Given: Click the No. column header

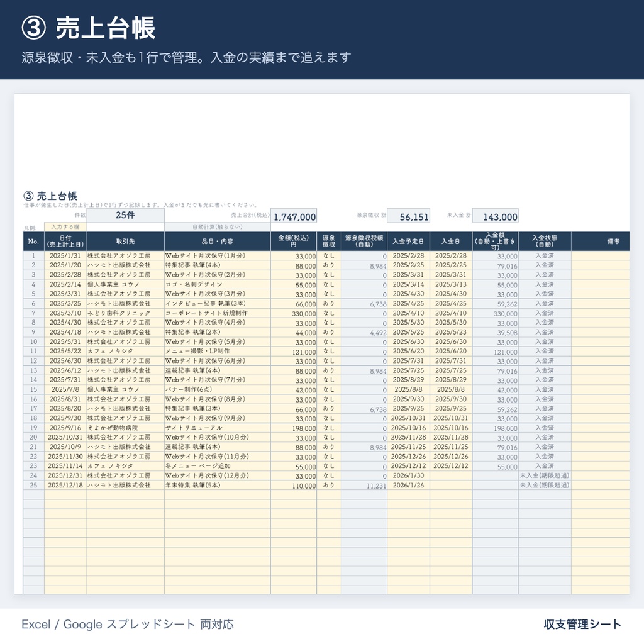Looking at the screenshot, I should [34, 241].
